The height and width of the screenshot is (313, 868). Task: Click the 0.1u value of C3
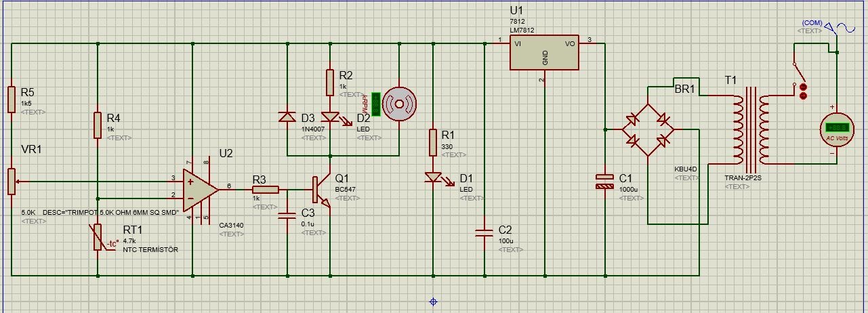pyautogui.click(x=308, y=224)
